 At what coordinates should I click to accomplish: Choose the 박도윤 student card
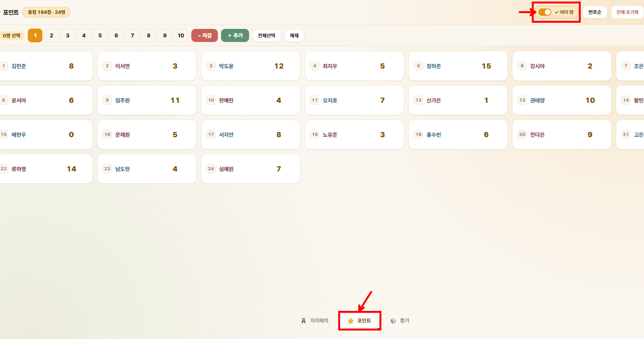coord(251,66)
